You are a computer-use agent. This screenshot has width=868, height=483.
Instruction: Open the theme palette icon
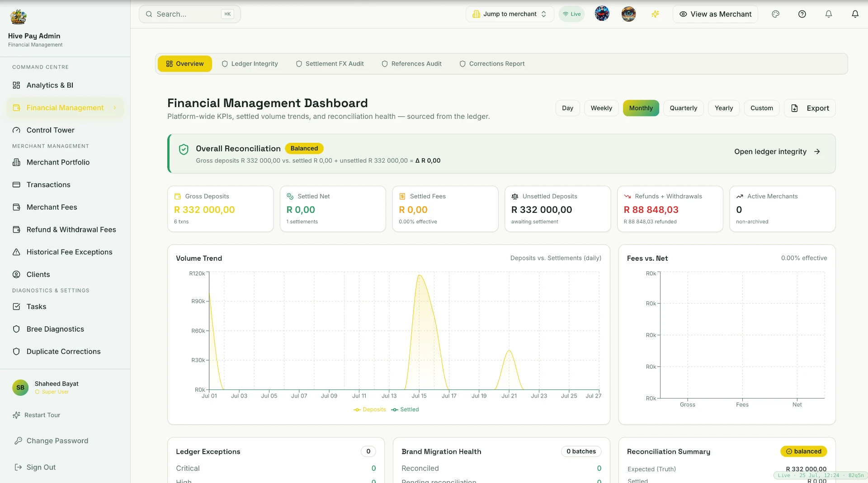[775, 14]
